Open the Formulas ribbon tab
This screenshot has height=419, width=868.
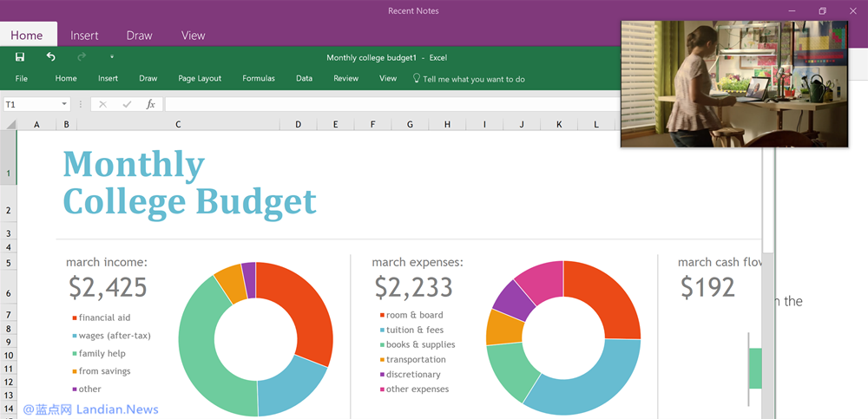coord(259,78)
